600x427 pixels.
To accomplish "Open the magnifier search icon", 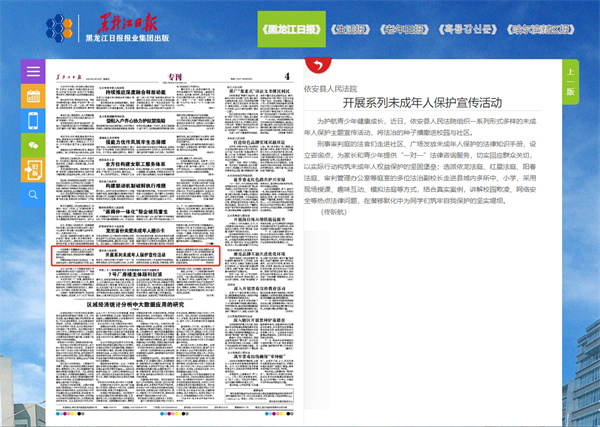I will pyautogui.click(x=33, y=194).
